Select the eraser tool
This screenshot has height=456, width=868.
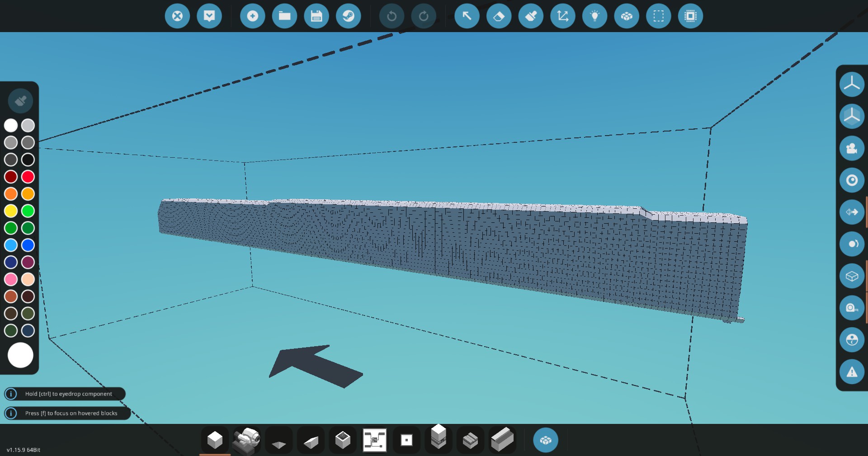499,16
